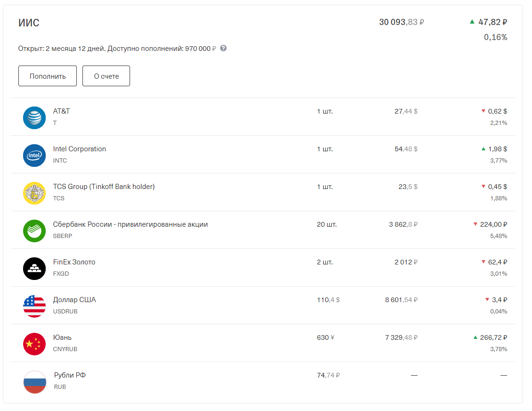Image resolution: width=532 pixels, height=411 pixels.
Task: Click the black FinEx gold bars icon
Action: pyautogui.click(x=34, y=268)
